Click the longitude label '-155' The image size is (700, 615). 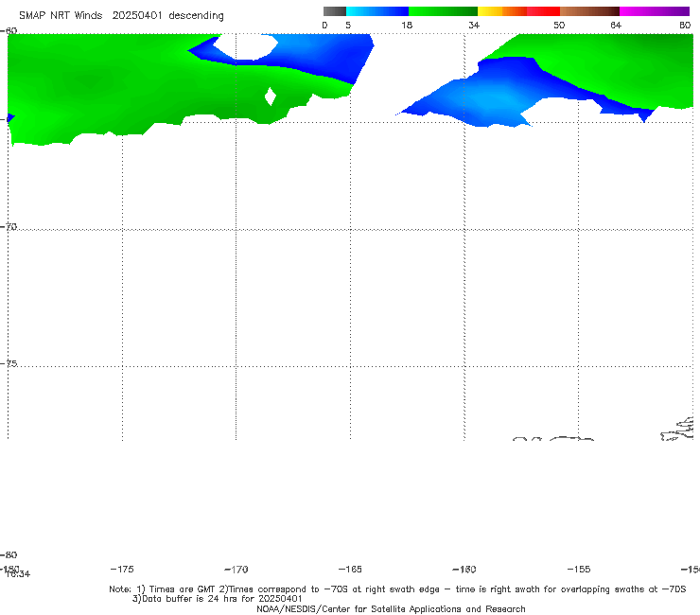click(x=579, y=570)
